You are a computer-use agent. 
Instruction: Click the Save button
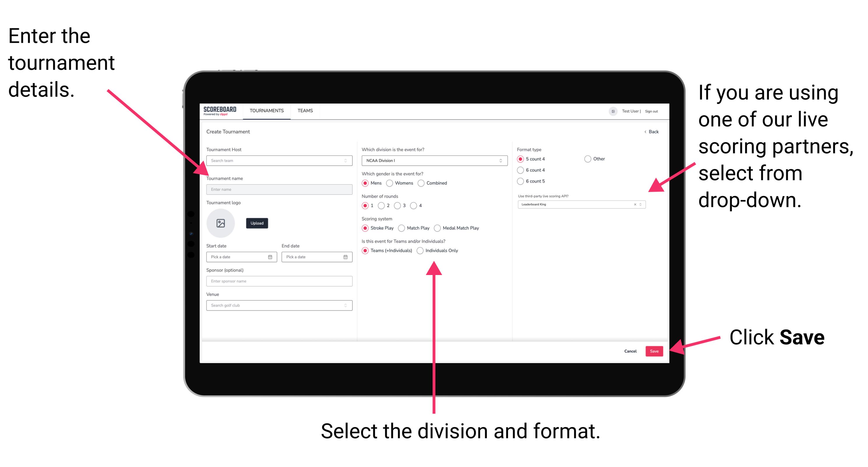655,350
